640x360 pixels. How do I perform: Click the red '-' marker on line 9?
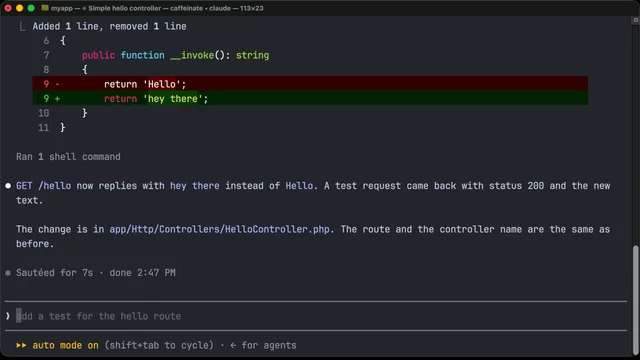tap(57, 84)
